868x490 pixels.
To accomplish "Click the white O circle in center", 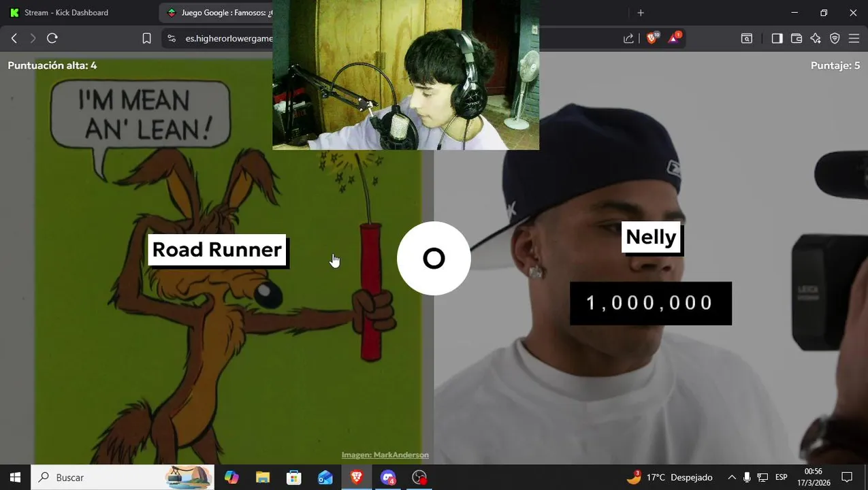I will point(434,259).
